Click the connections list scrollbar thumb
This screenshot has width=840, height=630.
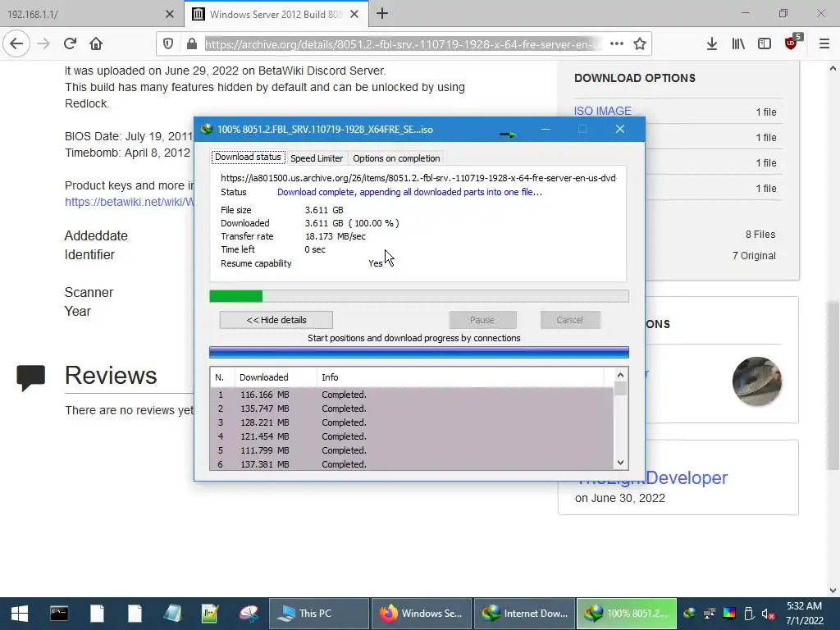pyautogui.click(x=620, y=388)
